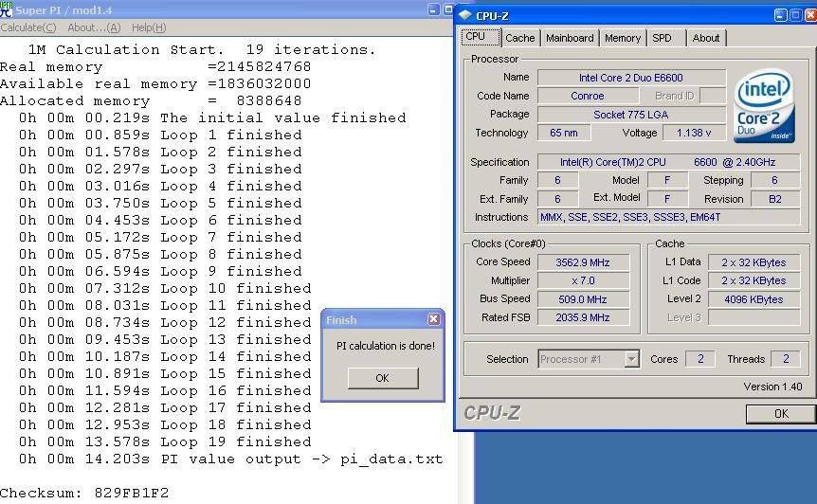Click the Loop 19 finished line
This screenshot has height=504, width=817.
165,442
